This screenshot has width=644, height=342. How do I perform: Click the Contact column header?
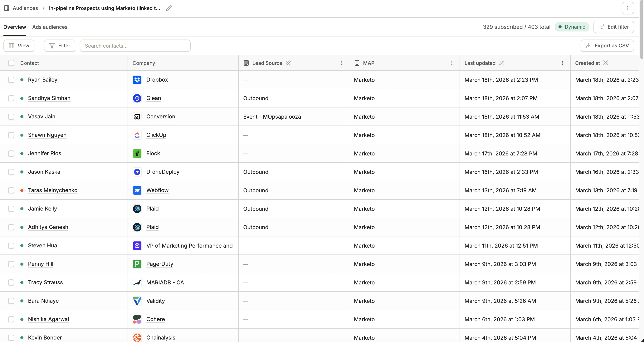[x=30, y=63]
